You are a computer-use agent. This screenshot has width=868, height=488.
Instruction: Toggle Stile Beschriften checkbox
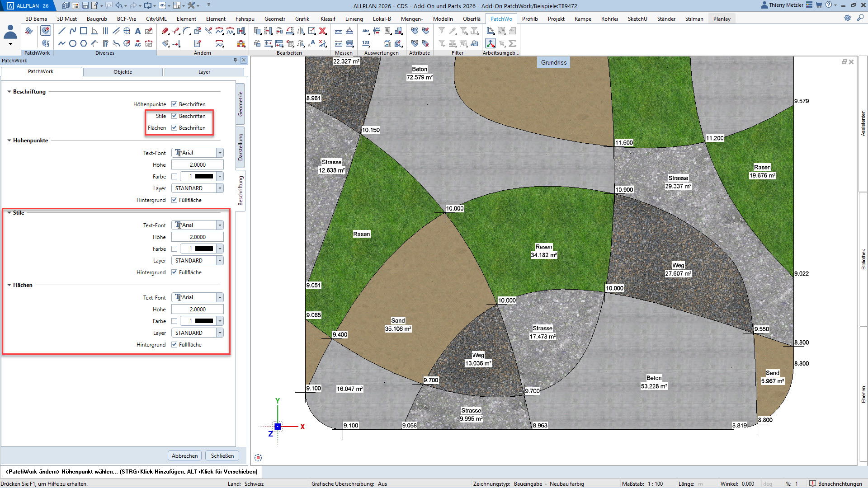click(174, 116)
